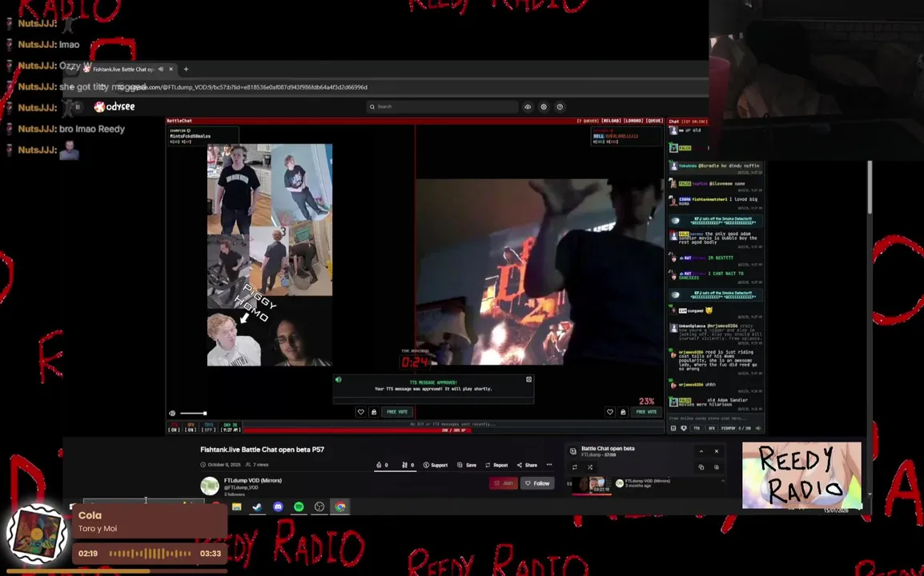Open the Odysee help question icon
The width and height of the screenshot is (924, 576).
click(x=560, y=106)
